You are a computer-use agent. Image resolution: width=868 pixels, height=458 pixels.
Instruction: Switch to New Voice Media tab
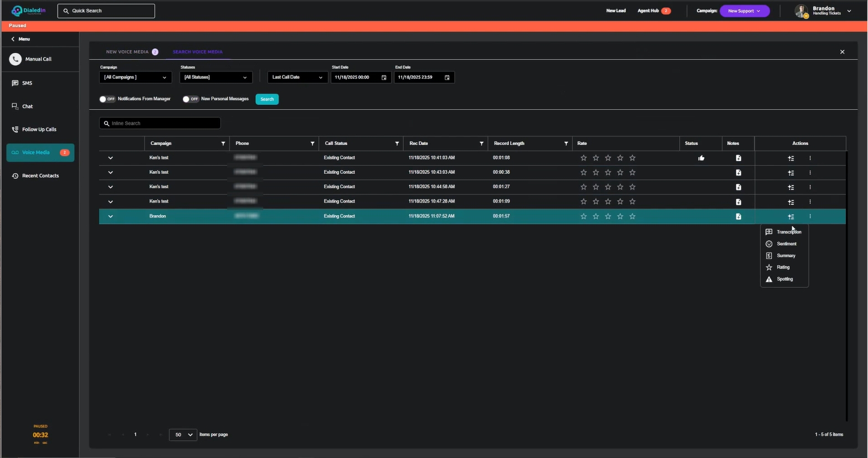[127, 52]
